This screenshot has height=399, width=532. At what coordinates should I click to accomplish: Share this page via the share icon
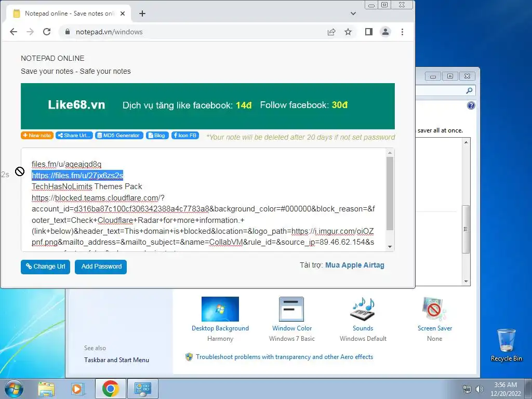331,32
